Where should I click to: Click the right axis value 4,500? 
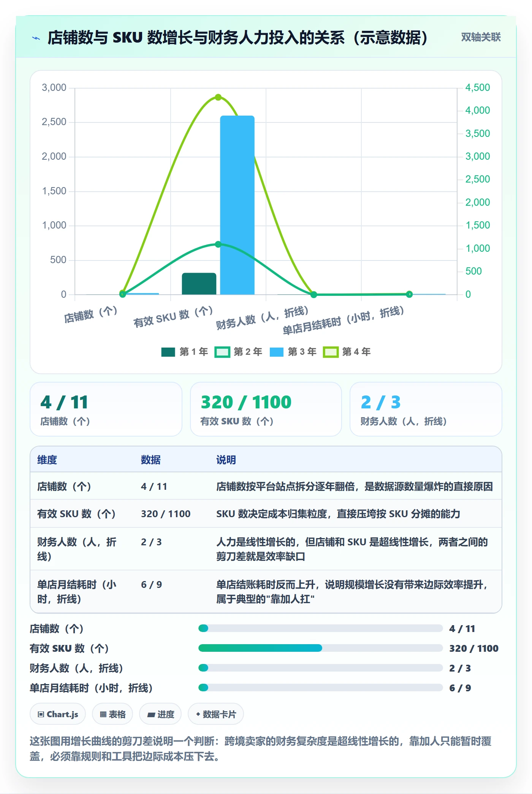[x=478, y=87]
